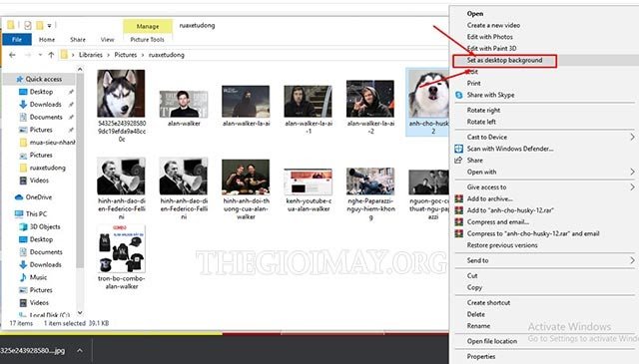Select the alan-walker image thumbnail

(x=184, y=105)
